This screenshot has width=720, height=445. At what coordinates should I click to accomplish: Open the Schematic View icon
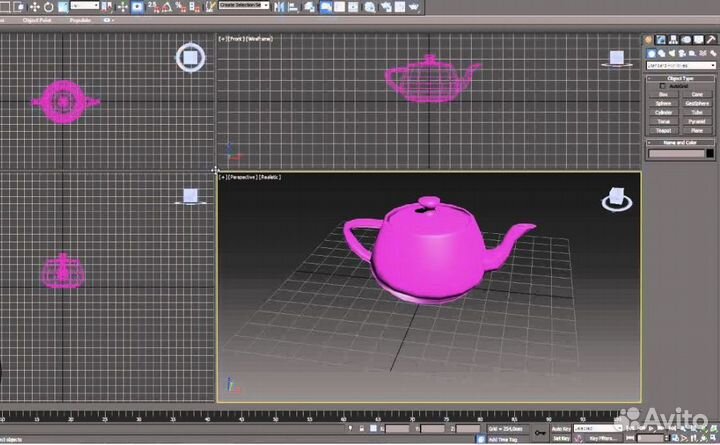click(353, 7)
